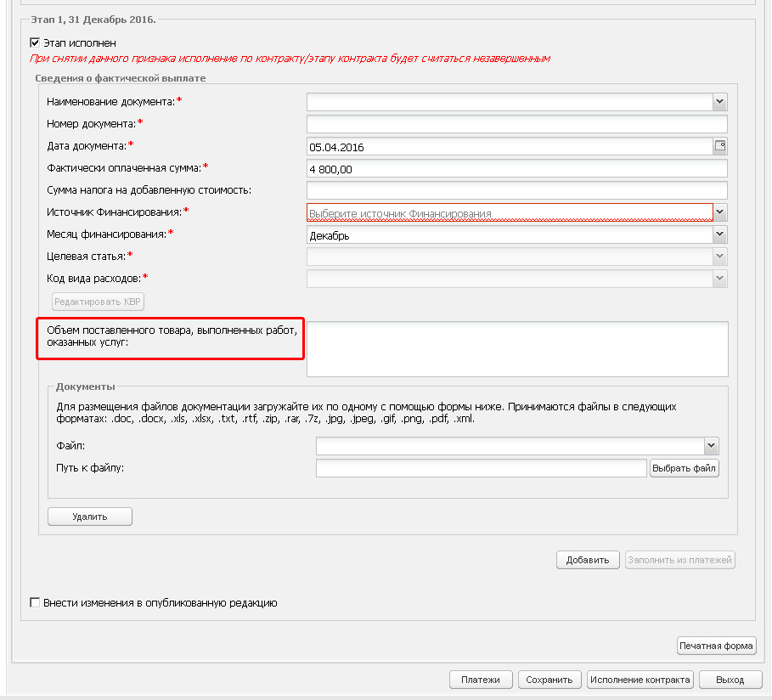
Task: Click the Добавить button
Action: coord(588,560)
